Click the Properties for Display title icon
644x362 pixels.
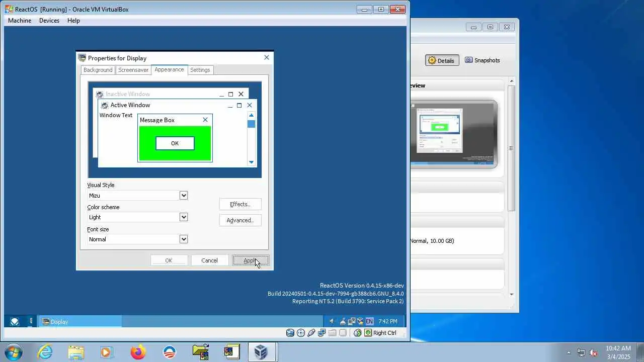pyautogui.click(x=83, y=58)
